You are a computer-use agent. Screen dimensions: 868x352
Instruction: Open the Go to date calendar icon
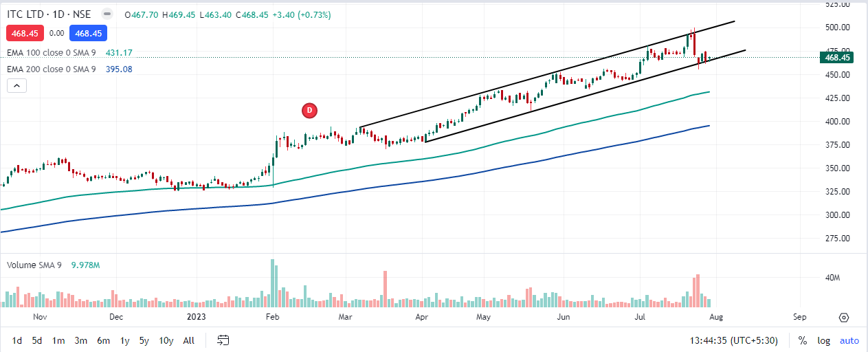[223, 340]
